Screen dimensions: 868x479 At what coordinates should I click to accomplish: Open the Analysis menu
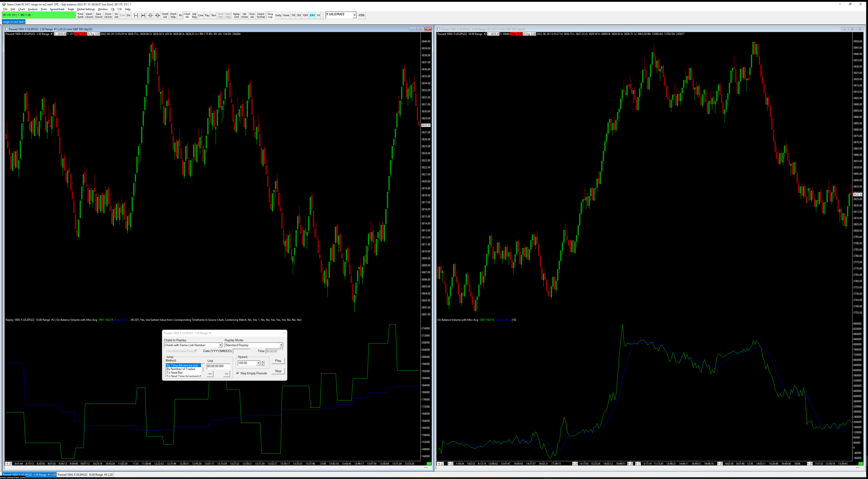coord(33,9)
